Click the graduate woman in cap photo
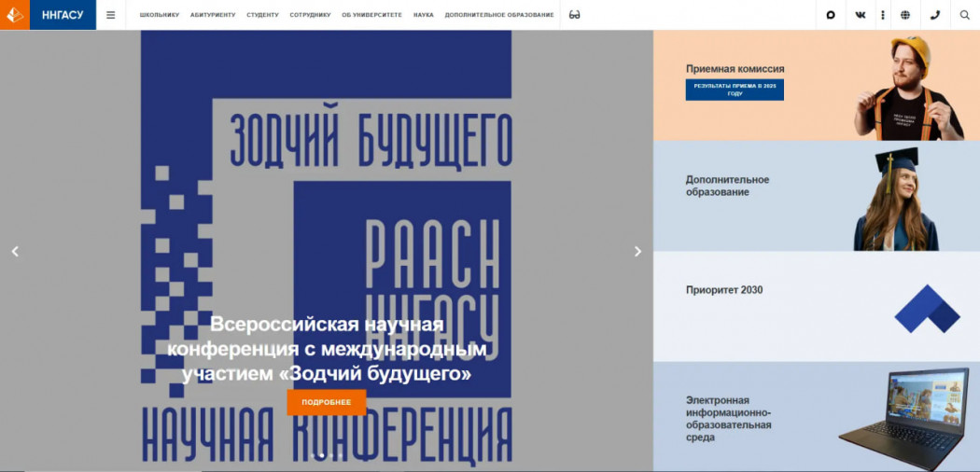The image size is (980, 472). [896, 200]
